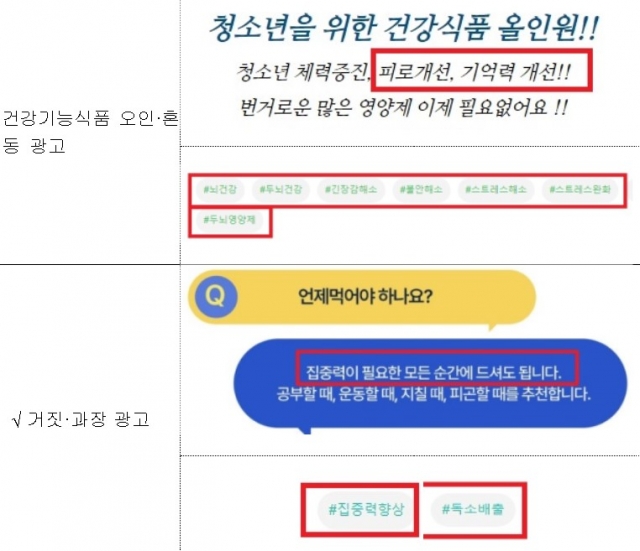Click the #긴장감해소 hashtag tag

click(351, 190)
